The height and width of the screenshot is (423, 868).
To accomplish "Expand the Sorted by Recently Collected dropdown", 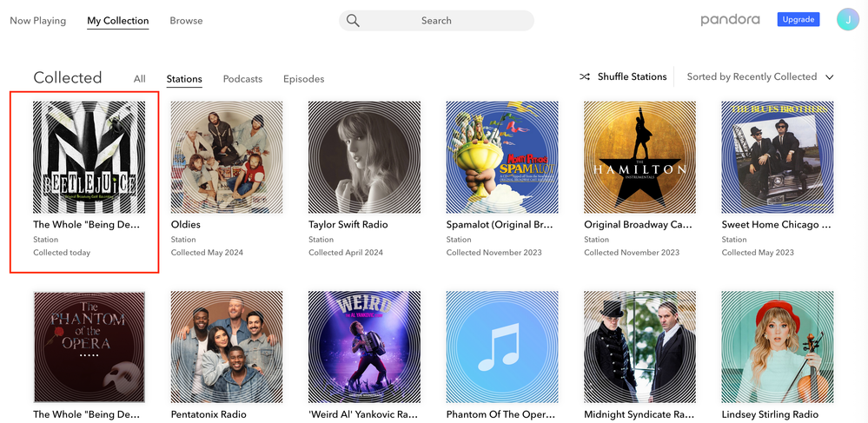I will [752, 77].
